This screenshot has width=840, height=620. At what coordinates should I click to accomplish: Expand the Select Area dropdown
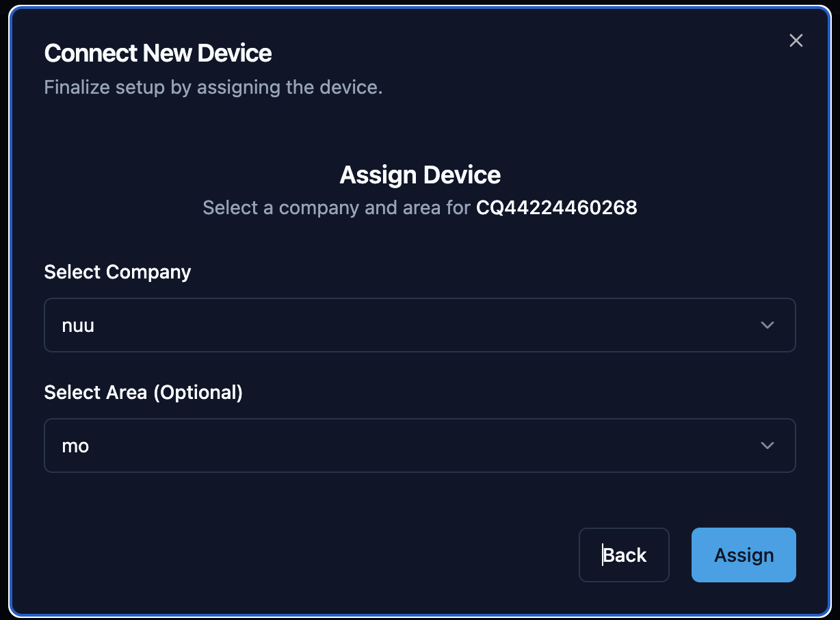[x=419, y=445]
